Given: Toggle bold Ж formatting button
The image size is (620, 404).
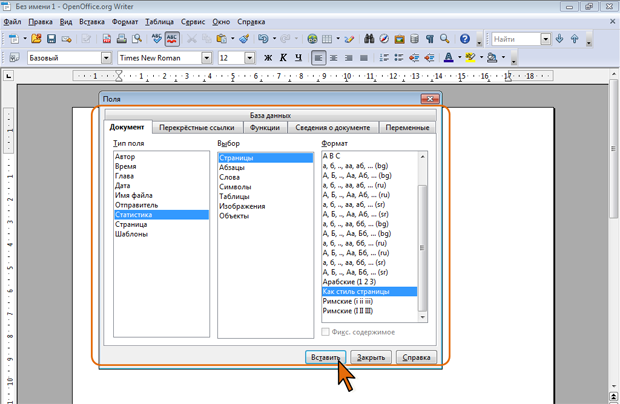Looking at the screenshot, I should click(x=268, y=58).
